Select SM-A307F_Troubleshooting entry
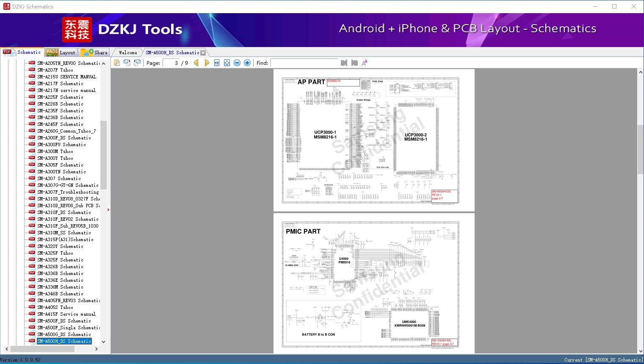This screenshot has height=364, width=644. [x=68, y=192]
